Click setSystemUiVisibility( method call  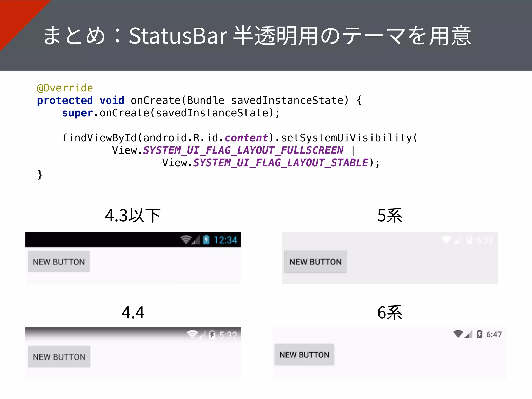click(349, 138)
